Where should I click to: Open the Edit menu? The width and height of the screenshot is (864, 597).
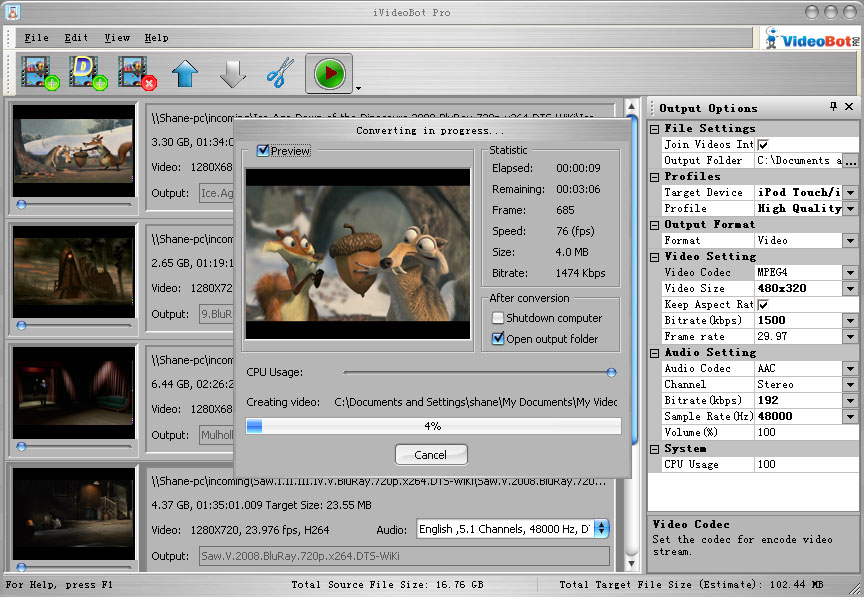pos(76,37)
